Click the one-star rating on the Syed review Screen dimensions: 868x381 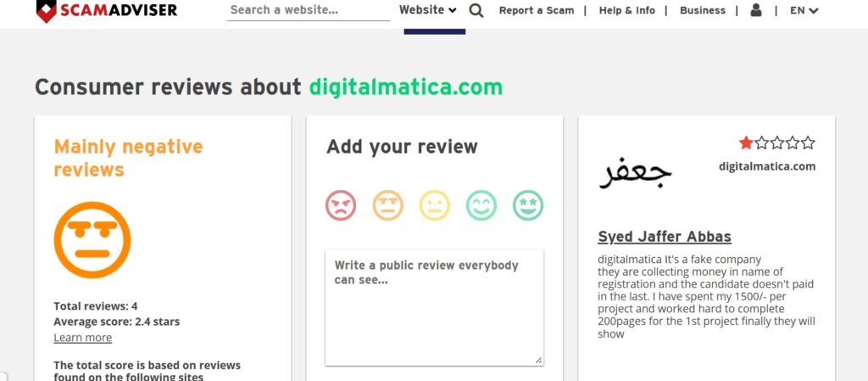point(776,143)
